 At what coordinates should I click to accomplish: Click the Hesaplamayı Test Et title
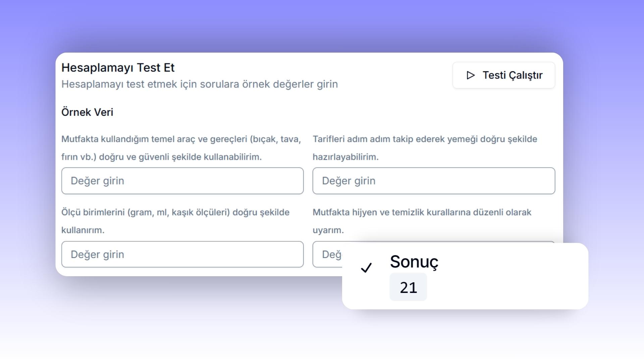click(x=118, y=68)
